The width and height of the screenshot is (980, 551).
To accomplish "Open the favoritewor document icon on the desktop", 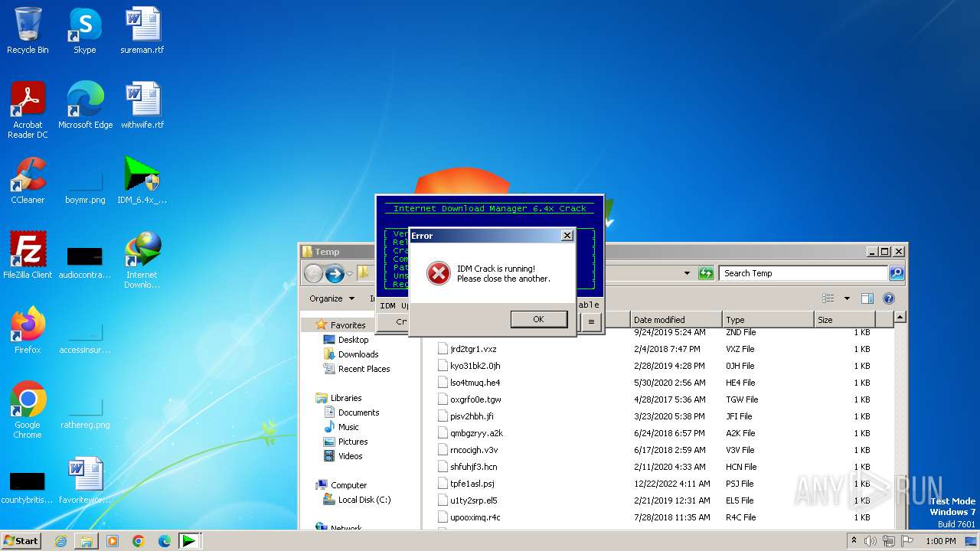I will [85, 481].
